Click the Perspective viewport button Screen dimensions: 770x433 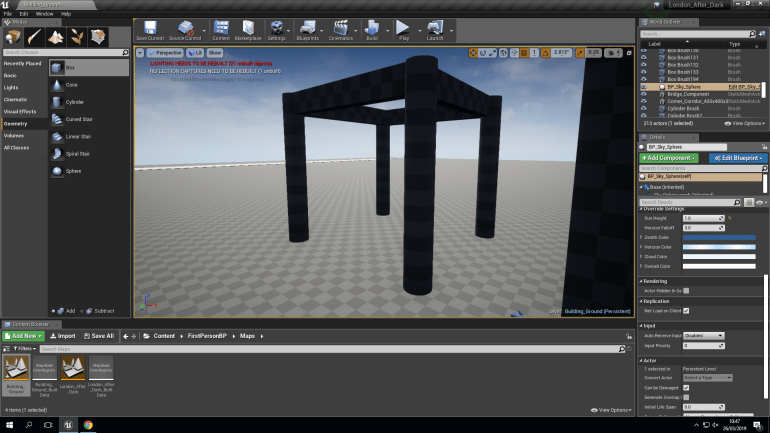pos(165,53)
